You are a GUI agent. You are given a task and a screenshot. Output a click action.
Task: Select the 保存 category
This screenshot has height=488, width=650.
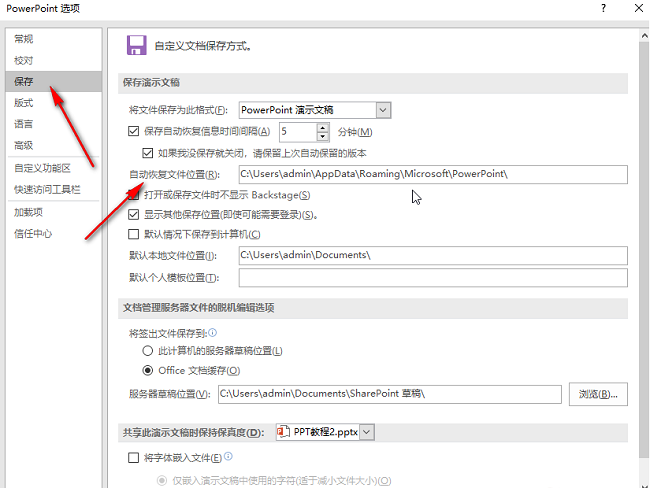coord(54,81)
